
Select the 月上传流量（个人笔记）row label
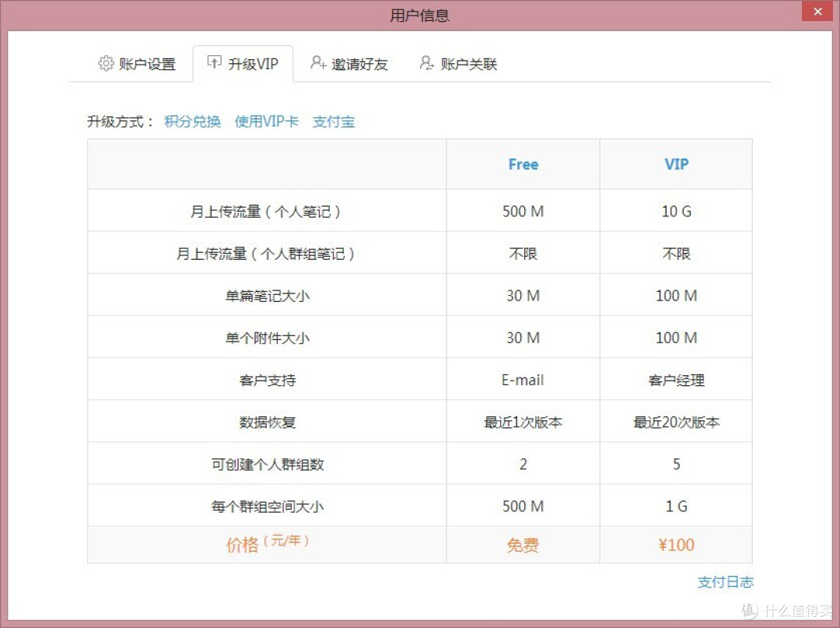tap(266, 212)
